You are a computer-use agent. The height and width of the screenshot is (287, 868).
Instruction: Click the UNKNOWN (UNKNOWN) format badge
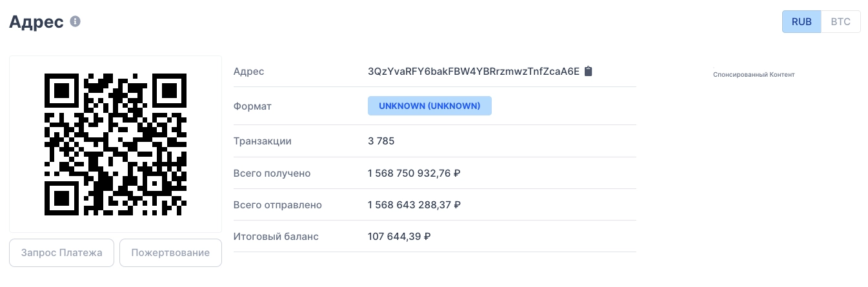coord(429,106)
